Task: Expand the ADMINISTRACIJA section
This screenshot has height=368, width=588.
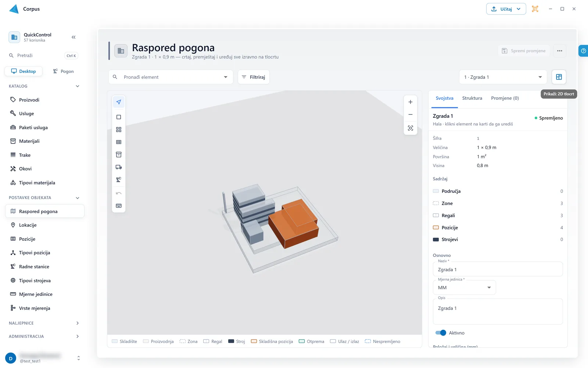Action: (44, 336)
